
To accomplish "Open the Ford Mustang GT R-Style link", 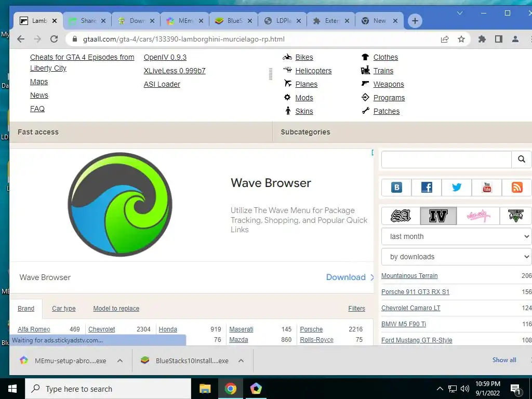I will point(417,340).
